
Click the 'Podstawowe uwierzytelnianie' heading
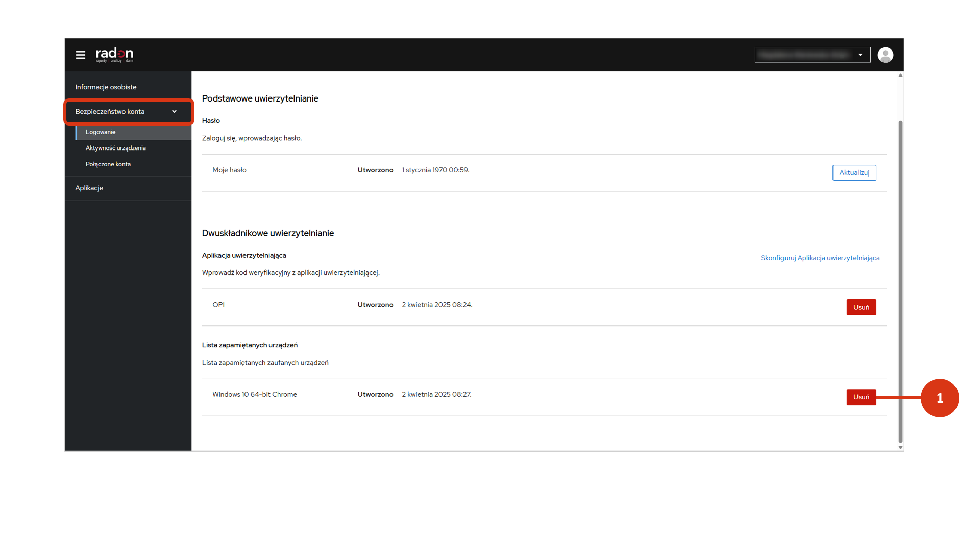click(260, 98)
